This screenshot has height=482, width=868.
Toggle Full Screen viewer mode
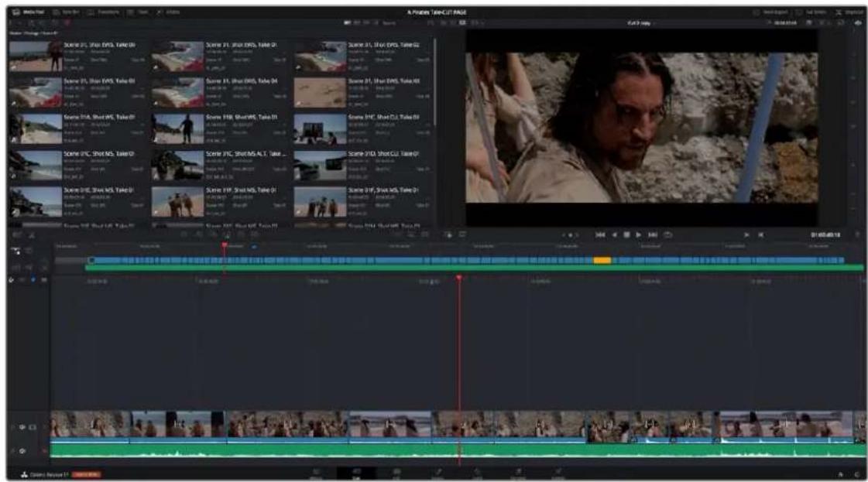812,12
